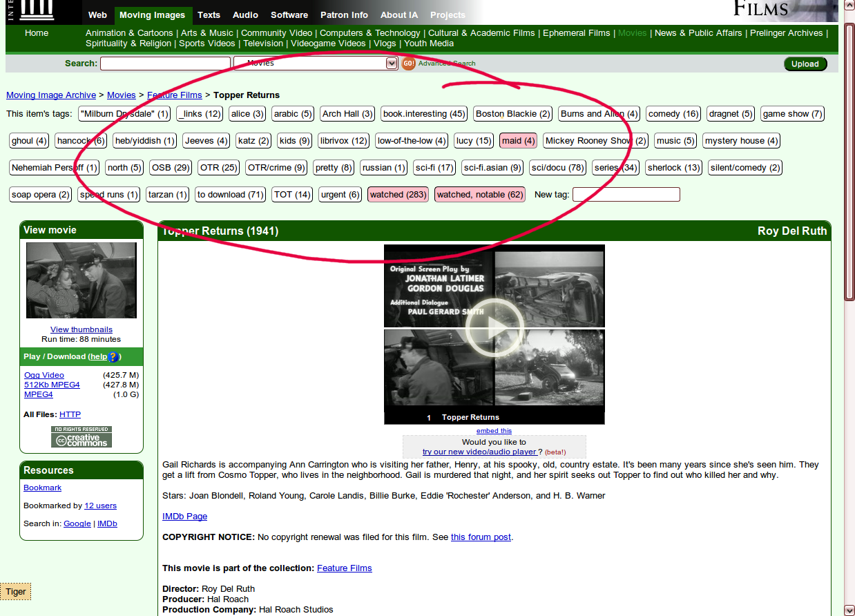Click the Moving Image Archive breadcrumb

coord(51,95)
